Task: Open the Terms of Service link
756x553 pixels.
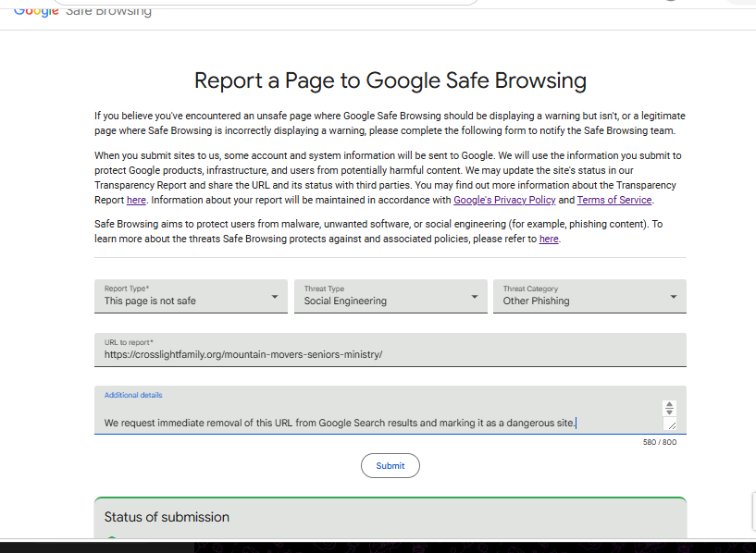Action: click(614, 200)
